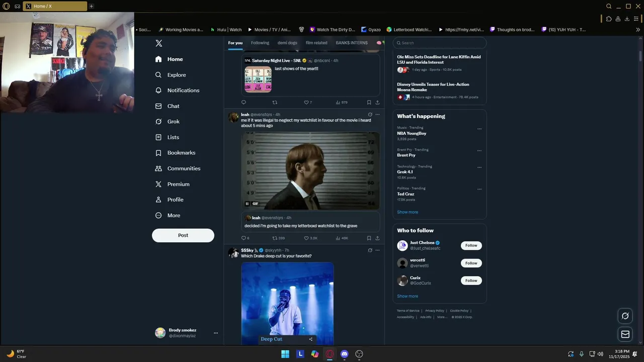Open the SNL schedule image thumbnail
This screenshot has height=362, width=644.
(258, 79)
